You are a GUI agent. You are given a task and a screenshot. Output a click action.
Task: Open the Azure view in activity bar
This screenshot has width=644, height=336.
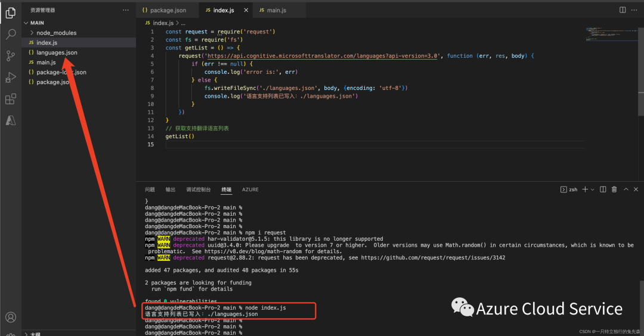[11, 120]
